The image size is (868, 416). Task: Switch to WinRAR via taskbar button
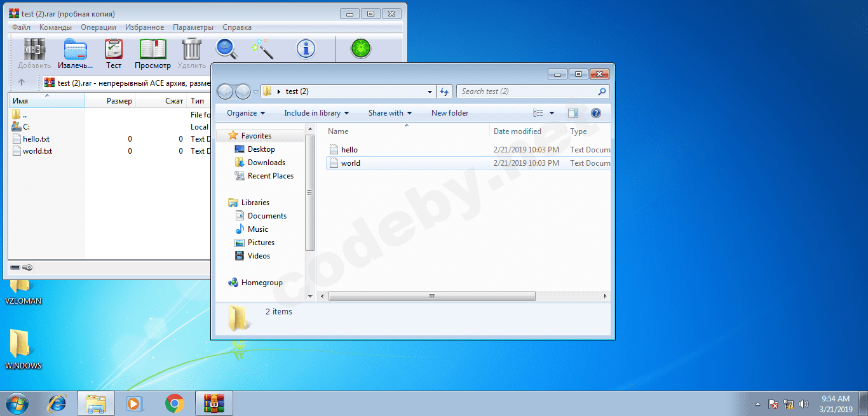[214, 403]
